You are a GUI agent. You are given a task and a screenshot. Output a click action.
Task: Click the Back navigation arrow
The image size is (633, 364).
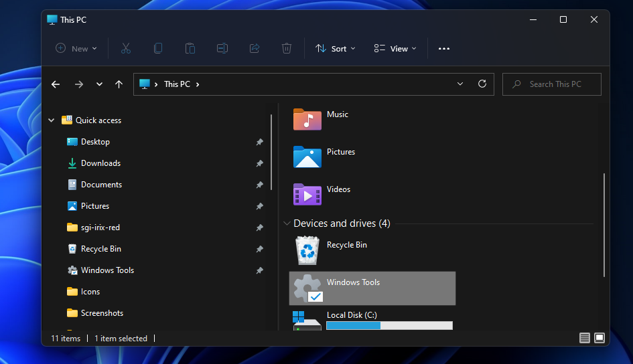[56, 84]
